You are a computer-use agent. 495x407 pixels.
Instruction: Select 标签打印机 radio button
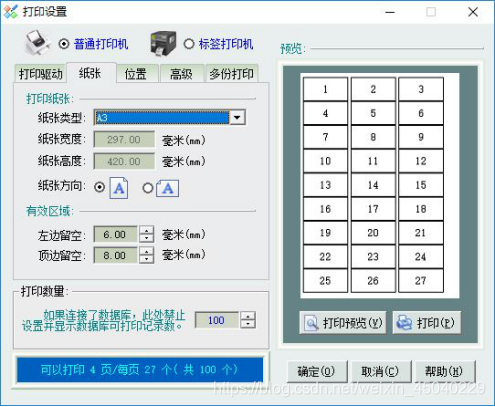[x=189, y=44]
